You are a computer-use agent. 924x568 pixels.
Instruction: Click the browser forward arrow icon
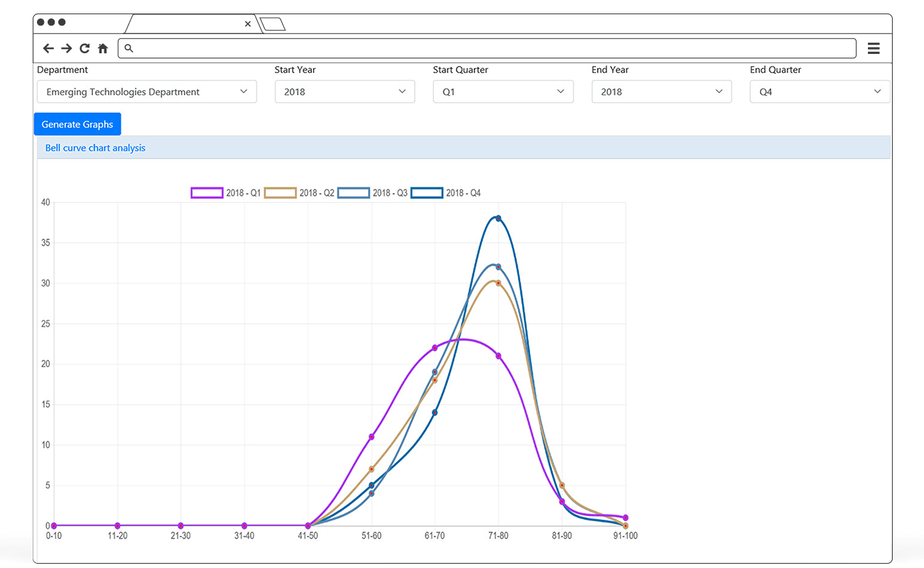tap(66, 48)
